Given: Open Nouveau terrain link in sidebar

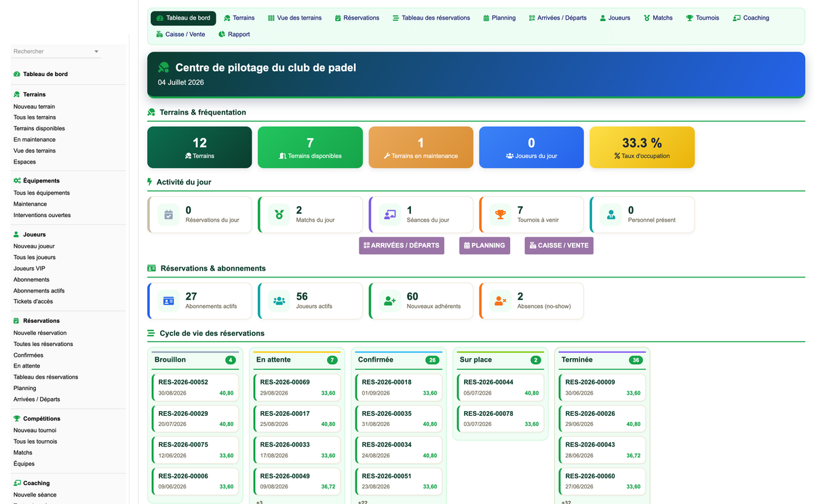Looking at the screenshot, I should (x=34, y=106).
